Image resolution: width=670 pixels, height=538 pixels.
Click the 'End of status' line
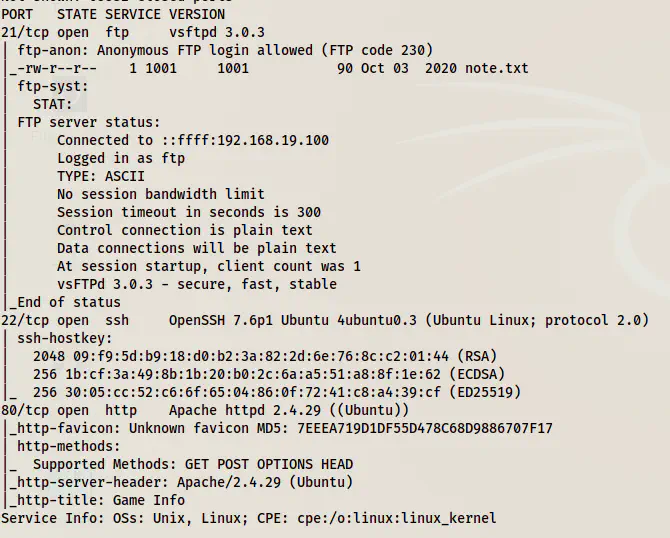pyautogui.click(x=68, y=302)
